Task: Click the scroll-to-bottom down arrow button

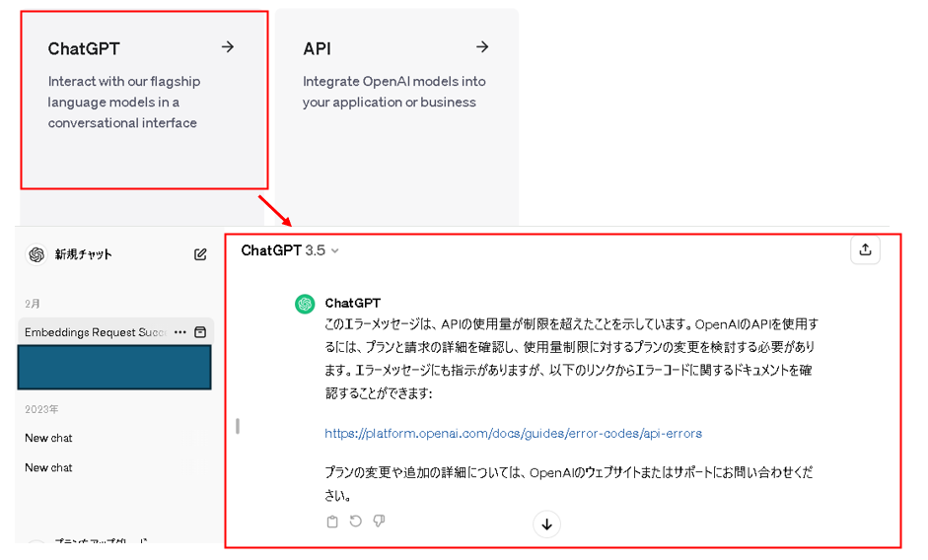Action: point(546,525)
